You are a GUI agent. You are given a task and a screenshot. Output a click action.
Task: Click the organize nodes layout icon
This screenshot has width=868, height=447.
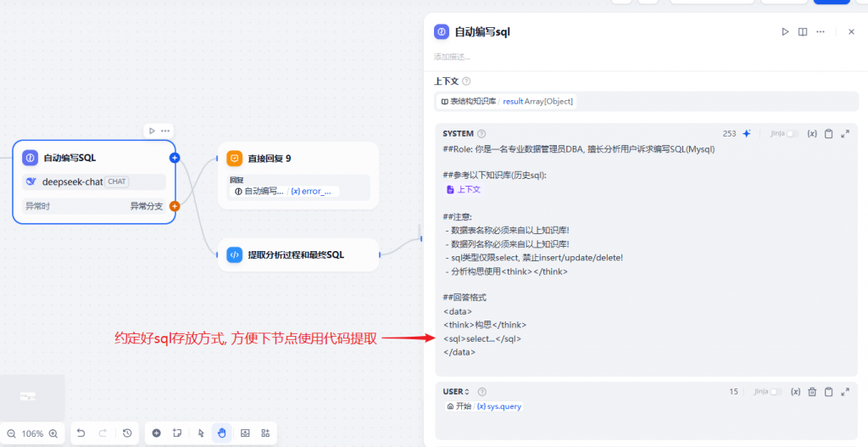pyautogui.click(x=265, y=433)
